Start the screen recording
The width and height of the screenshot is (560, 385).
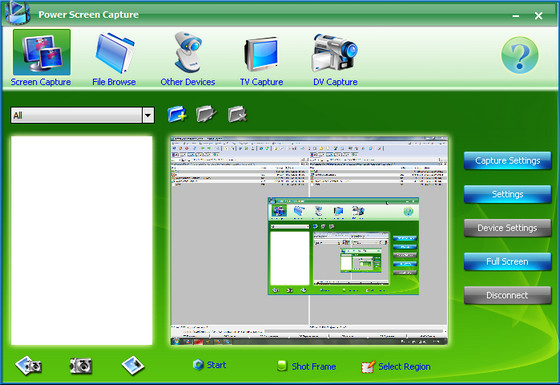(x=210, y=365)
